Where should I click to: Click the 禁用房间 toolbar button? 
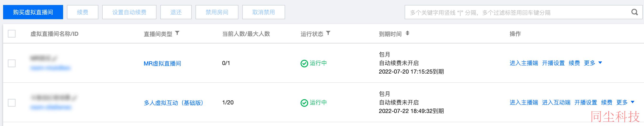[x=217, y=12]
